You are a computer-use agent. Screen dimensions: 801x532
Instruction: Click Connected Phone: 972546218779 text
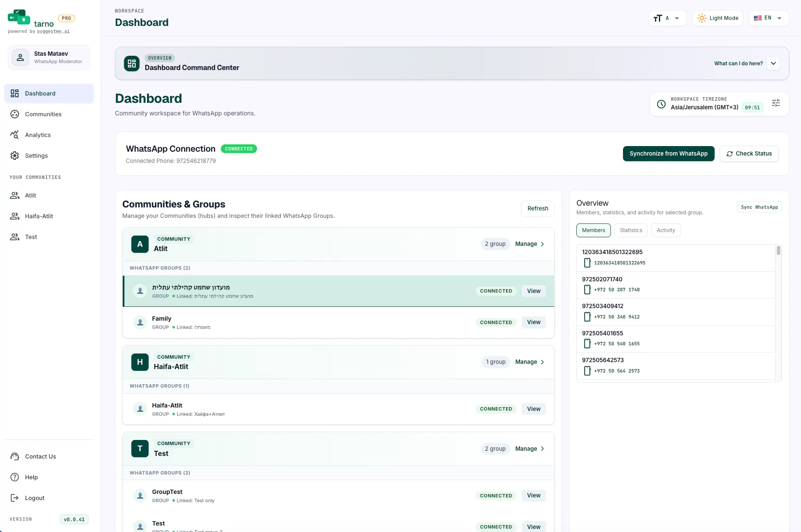[171, 161]
